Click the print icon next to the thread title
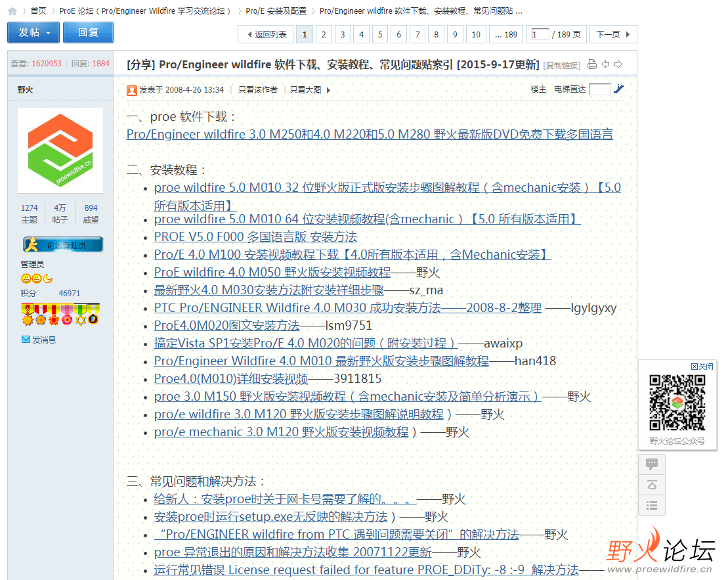The width and height of the screenshot is (728, 580). point(592,64)
